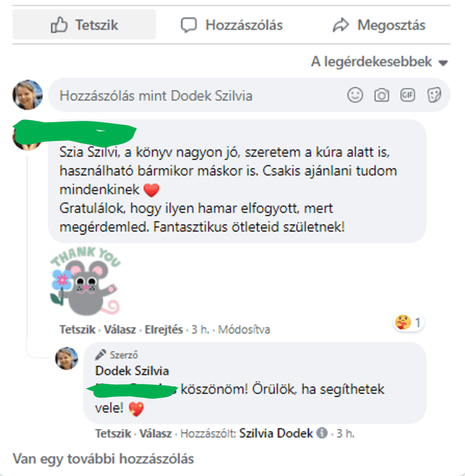Click the Hozzászólás button
Image resolution: width=465 pixels, height=476 pixels.
232,25
